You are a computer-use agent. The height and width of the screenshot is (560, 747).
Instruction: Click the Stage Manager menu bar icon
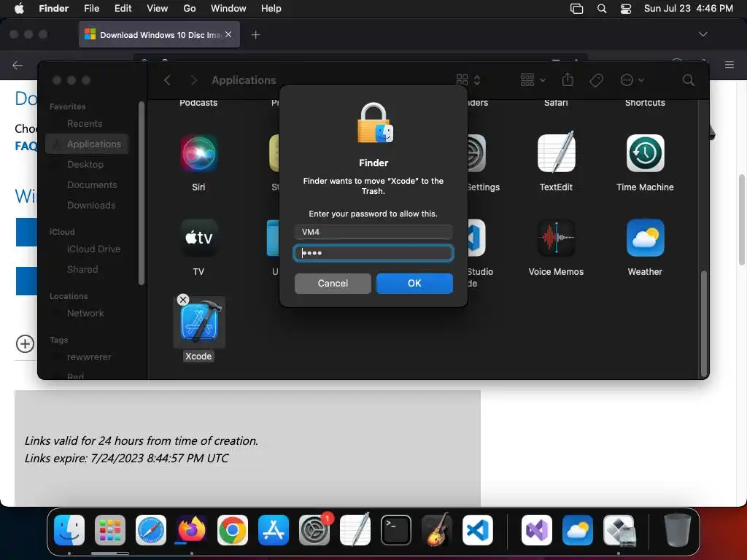click(x=576, y=9)
